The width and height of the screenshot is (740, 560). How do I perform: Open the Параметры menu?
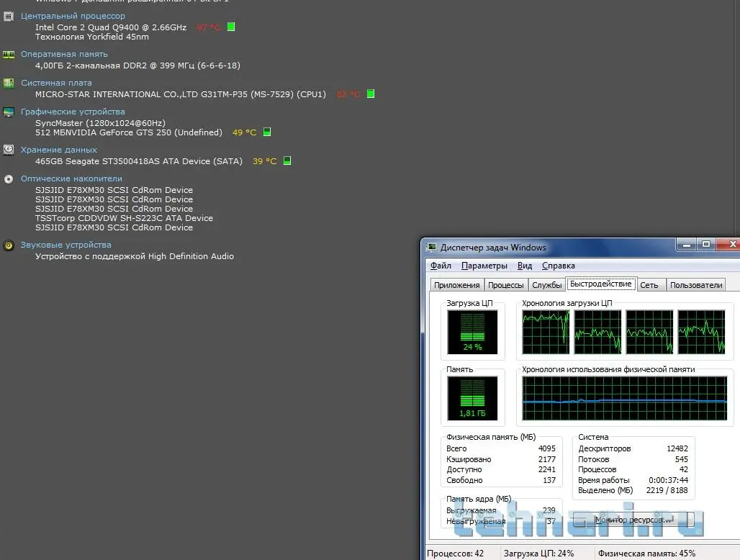click(x=484, y=266)
